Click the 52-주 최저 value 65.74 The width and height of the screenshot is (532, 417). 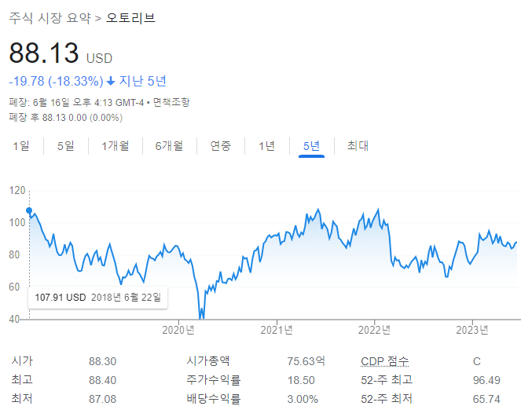pyautogui.click(x=486, y=399)
